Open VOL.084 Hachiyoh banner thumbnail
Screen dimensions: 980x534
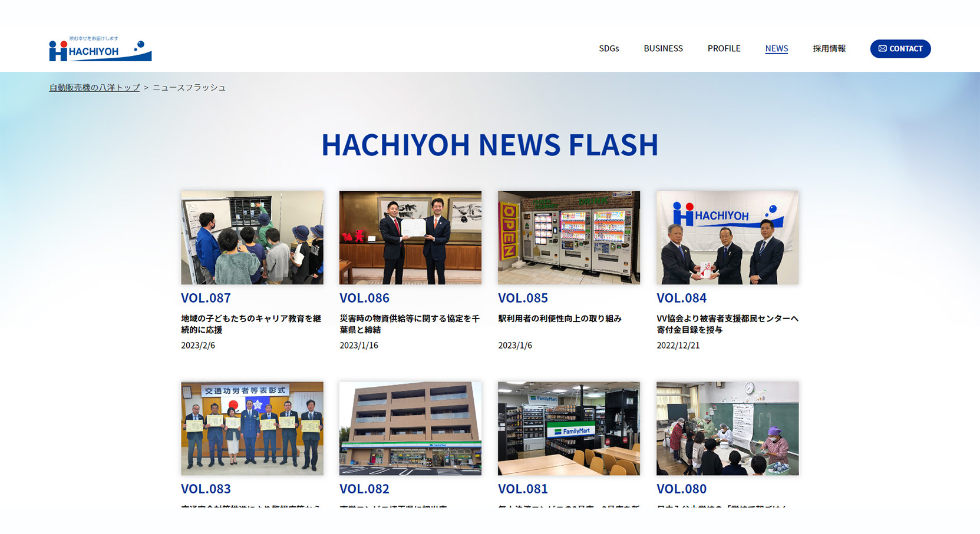pyautogui.click(x=727, y=237)
